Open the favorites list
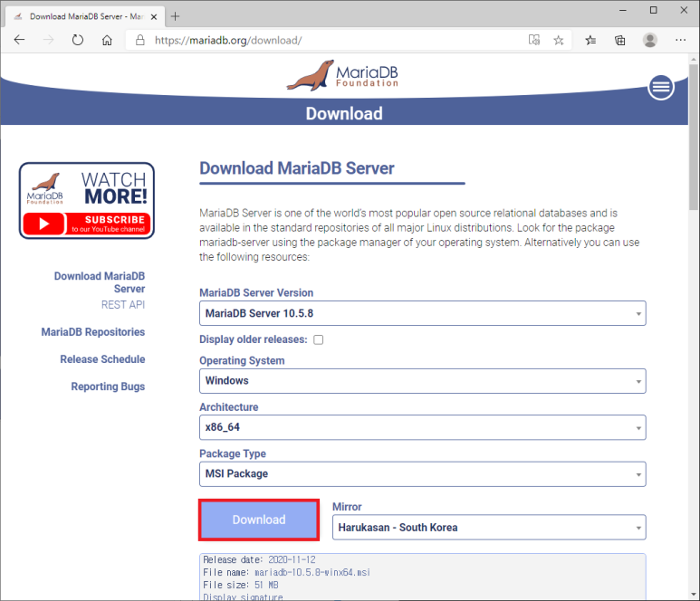Screen dimensions: 700x601 [x=590, y=40]
